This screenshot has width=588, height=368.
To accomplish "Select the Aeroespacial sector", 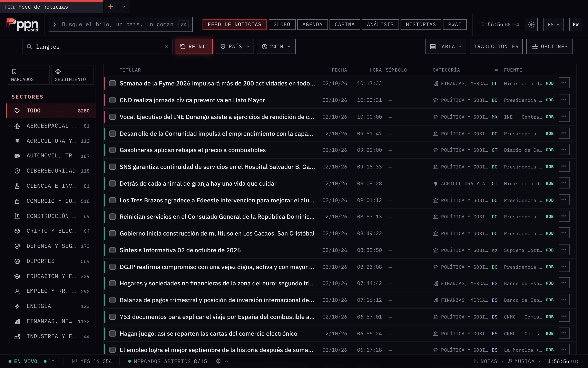I will click(x=51, y=126).
